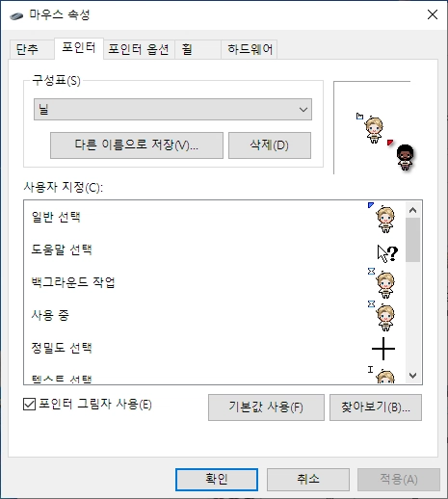The image size is (448, 499).
Task: Open the 하드웨어 tab
Action: click(x=250, y=50)
